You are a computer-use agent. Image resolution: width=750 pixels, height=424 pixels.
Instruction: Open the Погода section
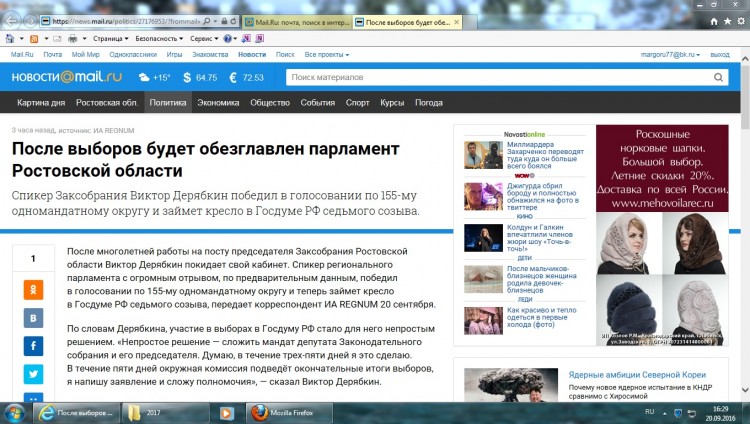click(x=429, y=102)
